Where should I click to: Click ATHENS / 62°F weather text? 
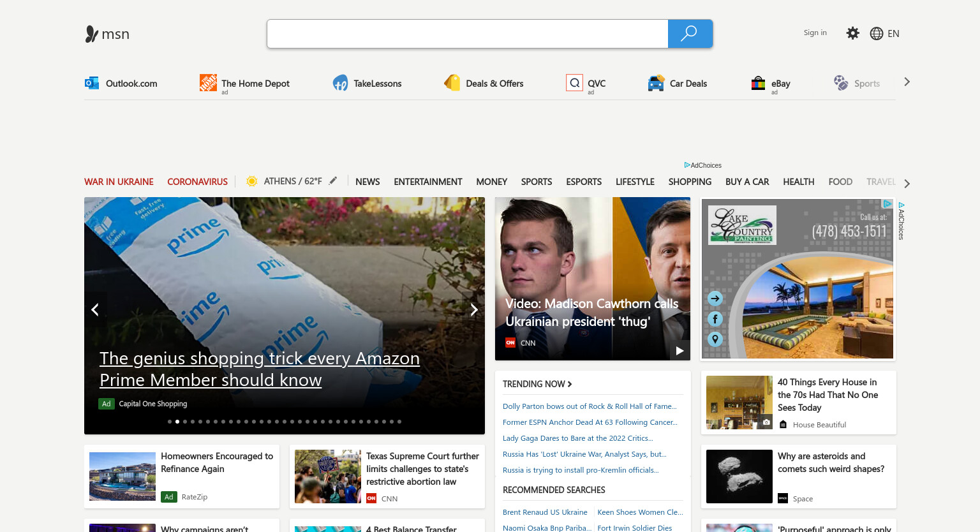(x=293, y=181)
